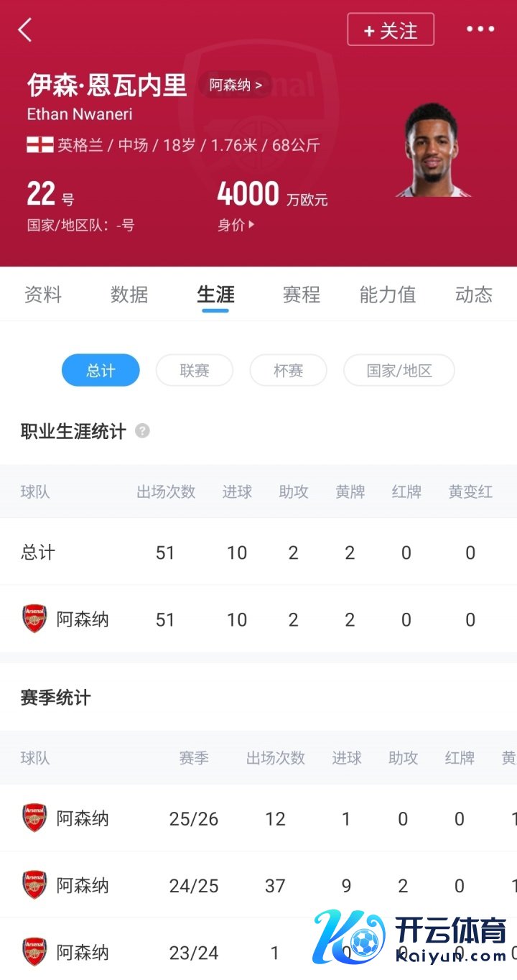Open the three-dot more options menu

pyautogui.click(x=480, y=29)
